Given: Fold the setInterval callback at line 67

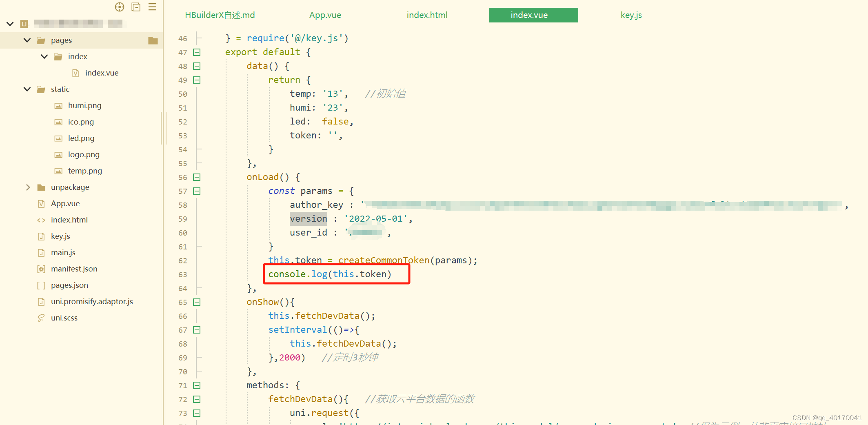Looking at the screenshot, I should [x=197, y=330].
